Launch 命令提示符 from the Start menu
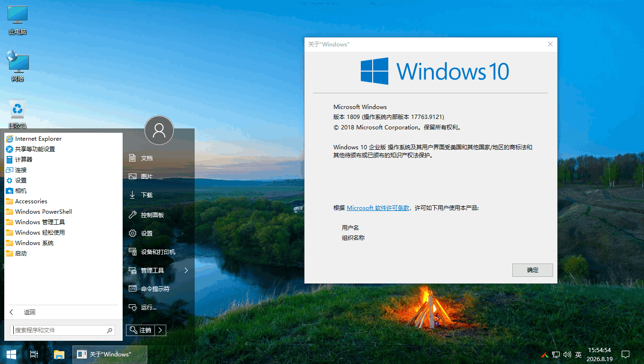 159,289
